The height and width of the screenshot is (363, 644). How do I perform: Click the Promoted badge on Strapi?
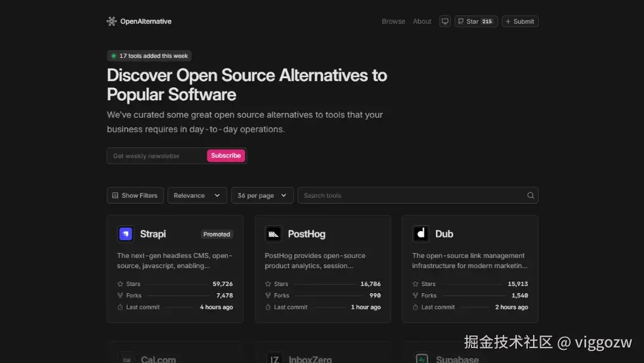click(x=216, y=234)
